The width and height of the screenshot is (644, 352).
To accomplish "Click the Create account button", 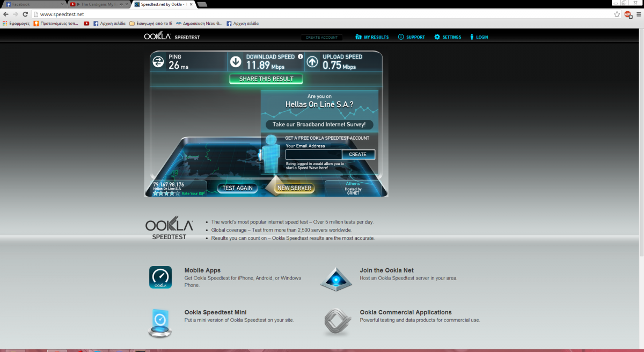I will tap(358, 154).
